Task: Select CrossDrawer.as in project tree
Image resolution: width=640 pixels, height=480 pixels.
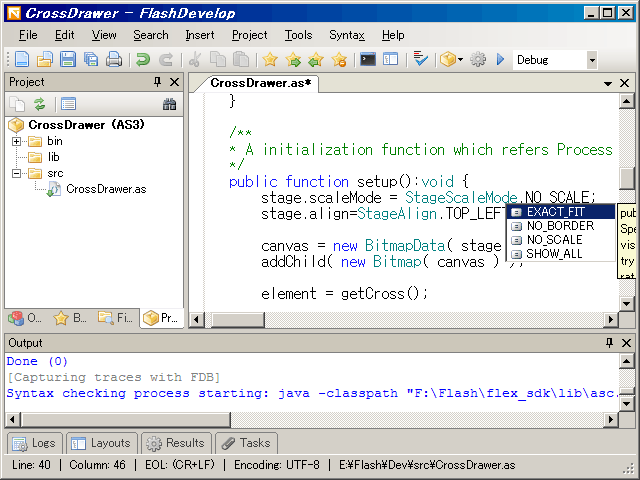Action: pyautogui.click(x=106, y=189)
